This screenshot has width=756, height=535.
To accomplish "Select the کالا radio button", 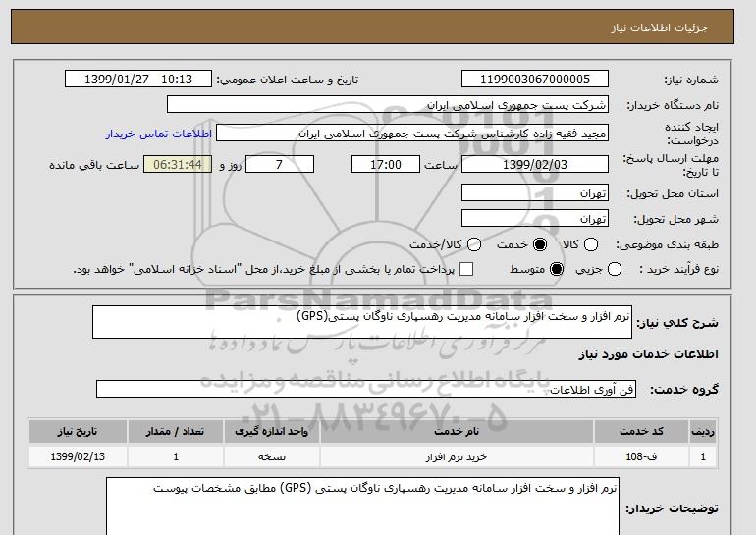I will pyautogui.click(x=591, y=244).
